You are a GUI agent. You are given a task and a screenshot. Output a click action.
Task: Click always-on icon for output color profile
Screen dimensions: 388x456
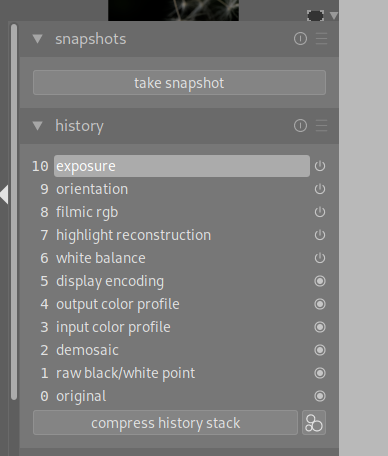pos(320,304)
